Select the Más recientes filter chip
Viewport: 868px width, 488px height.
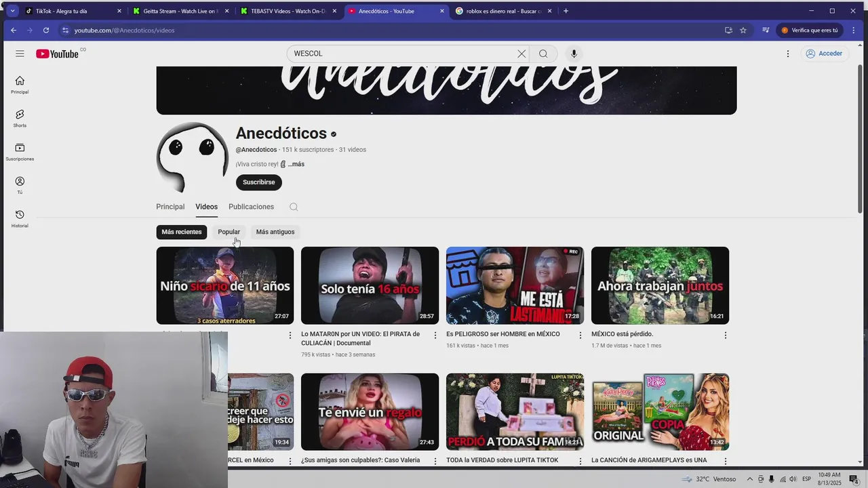pos(182,232)
